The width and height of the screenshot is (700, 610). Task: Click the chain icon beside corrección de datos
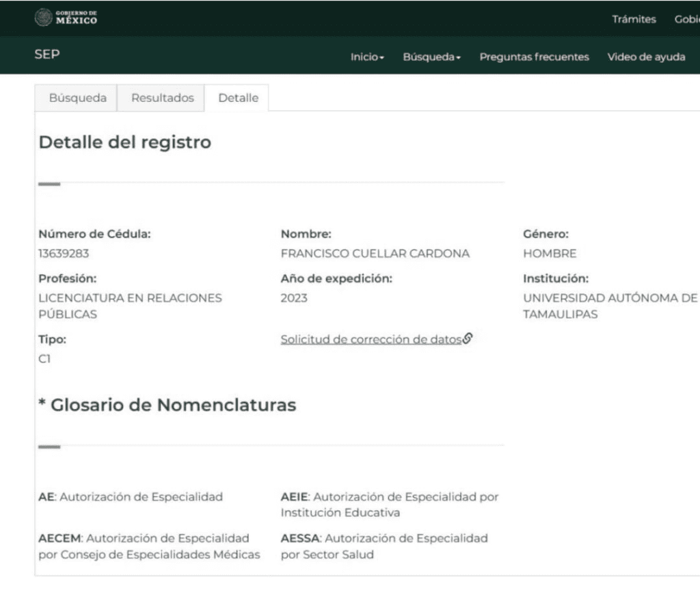tap(468, 339)
